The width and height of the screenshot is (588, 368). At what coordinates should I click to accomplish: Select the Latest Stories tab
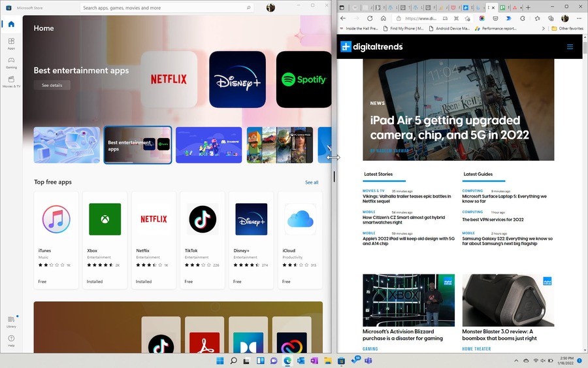[378, 174]
